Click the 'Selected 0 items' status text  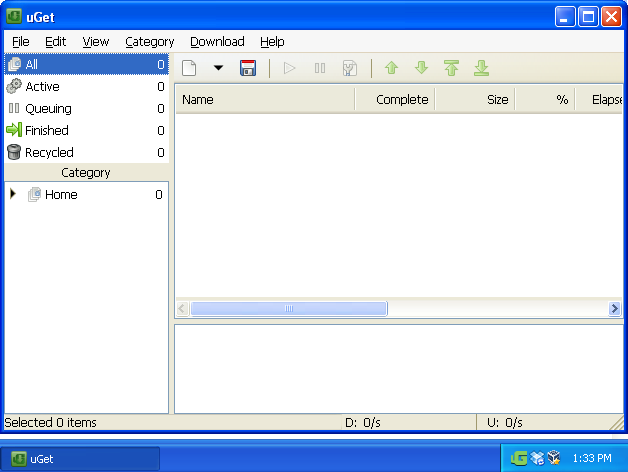pyautogui.click(x=50, y=422)
